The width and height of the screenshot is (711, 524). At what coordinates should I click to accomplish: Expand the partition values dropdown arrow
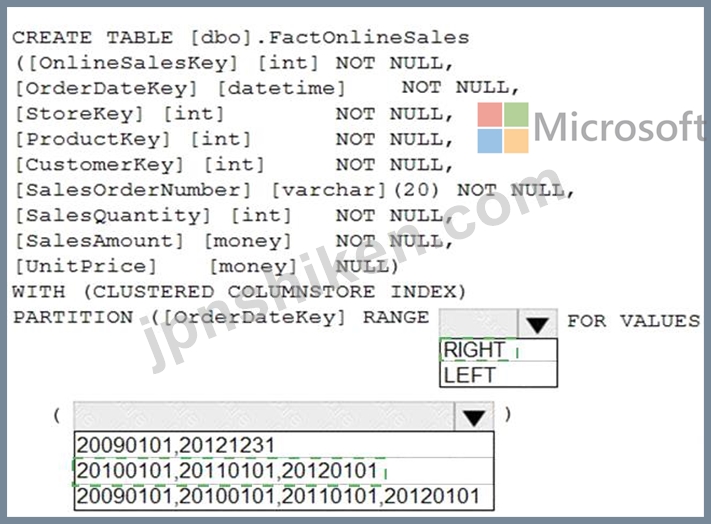click(474, 416)
